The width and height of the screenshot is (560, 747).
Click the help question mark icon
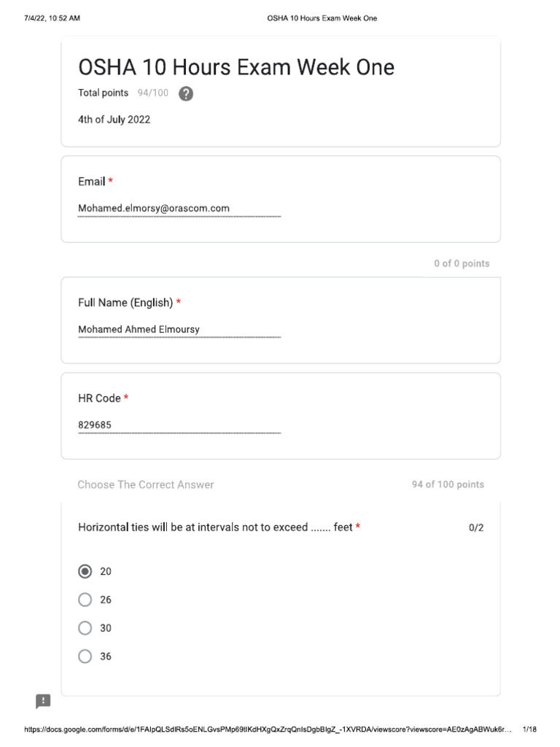186,94
